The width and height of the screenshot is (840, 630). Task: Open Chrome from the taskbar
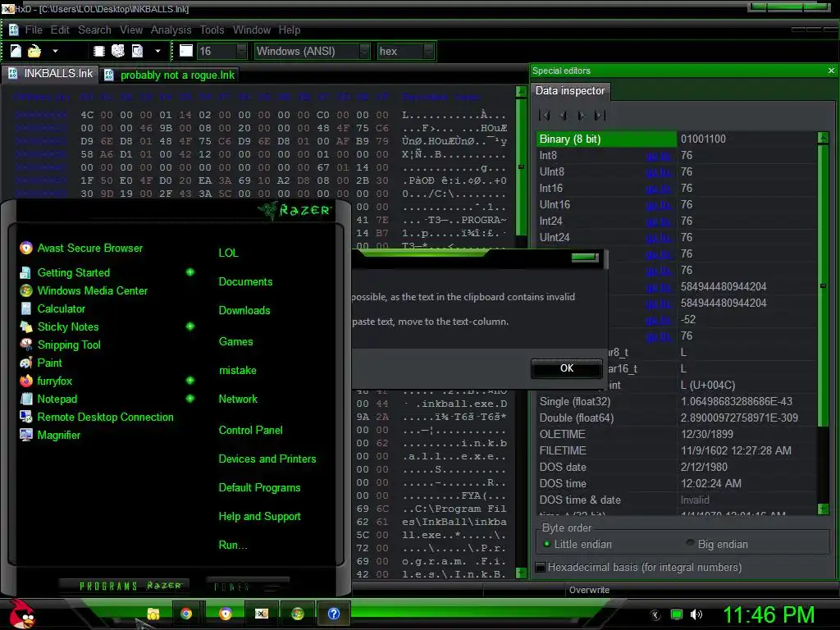click(x=186, y=614)
